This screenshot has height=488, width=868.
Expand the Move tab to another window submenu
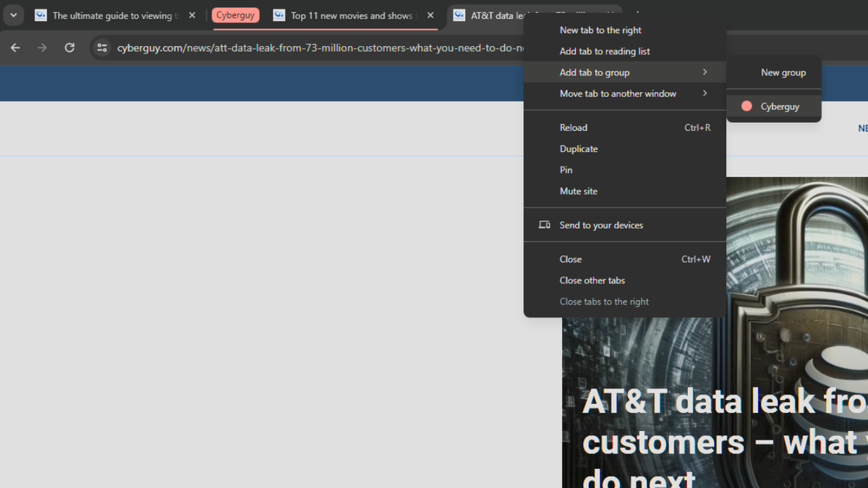point(618,94)
